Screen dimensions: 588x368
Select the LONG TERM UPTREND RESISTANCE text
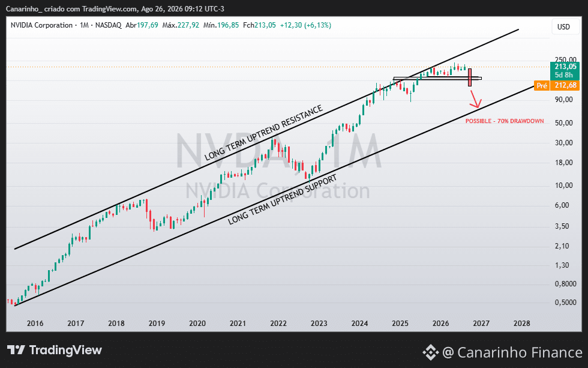263,133
